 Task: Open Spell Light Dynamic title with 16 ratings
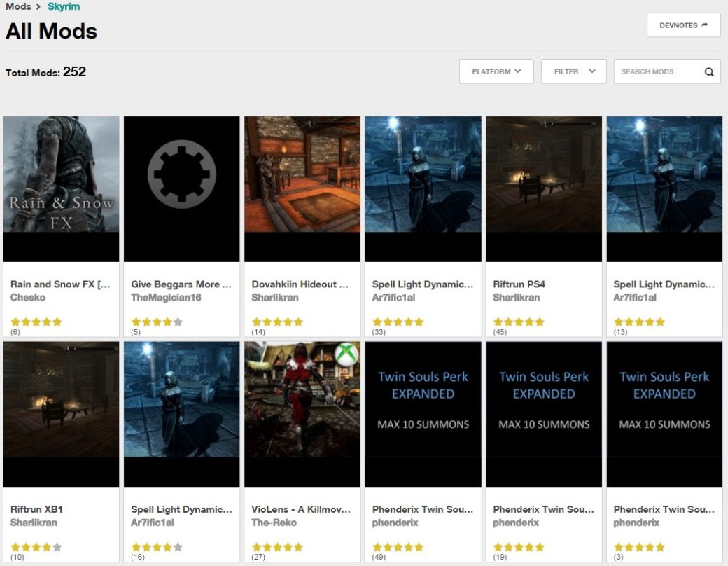181,509
